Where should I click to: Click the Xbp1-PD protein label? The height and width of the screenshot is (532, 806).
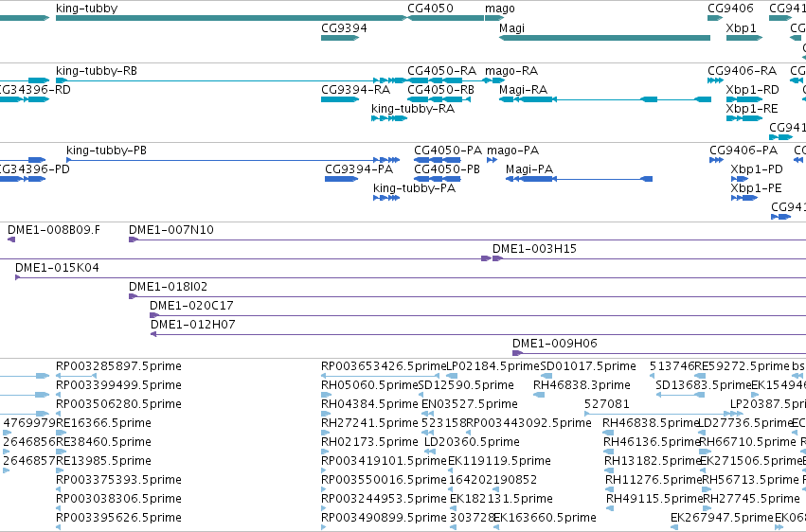click(757, 169)
